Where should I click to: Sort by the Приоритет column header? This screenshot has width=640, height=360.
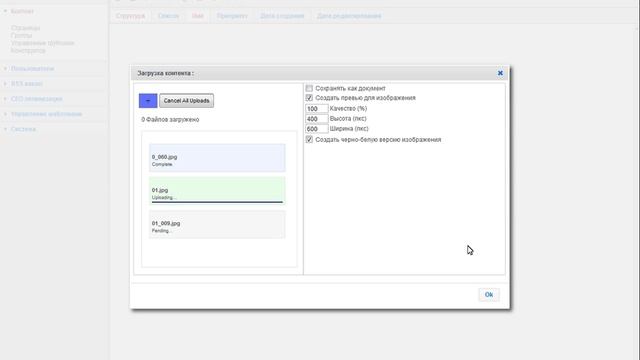point(232,16)
